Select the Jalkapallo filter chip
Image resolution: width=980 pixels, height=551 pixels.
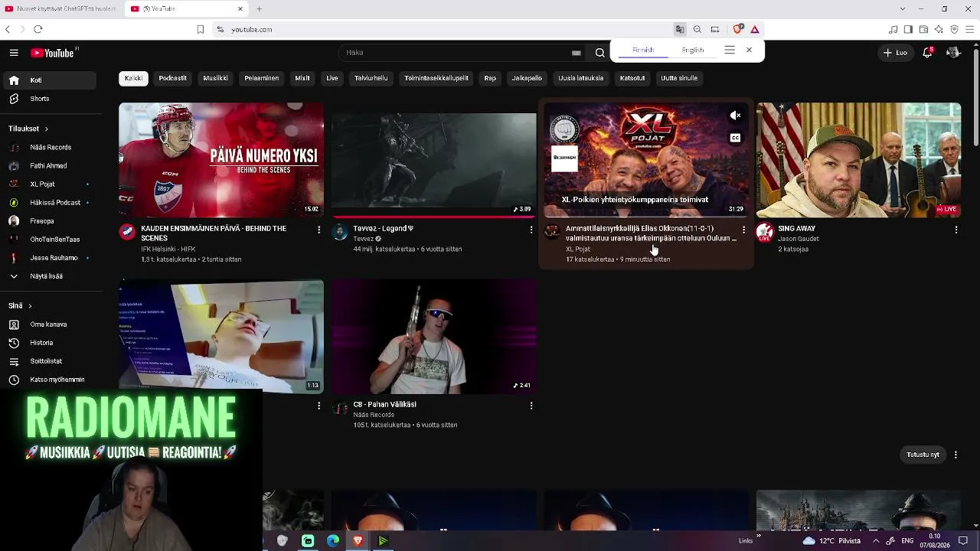[x=527, y=78]
